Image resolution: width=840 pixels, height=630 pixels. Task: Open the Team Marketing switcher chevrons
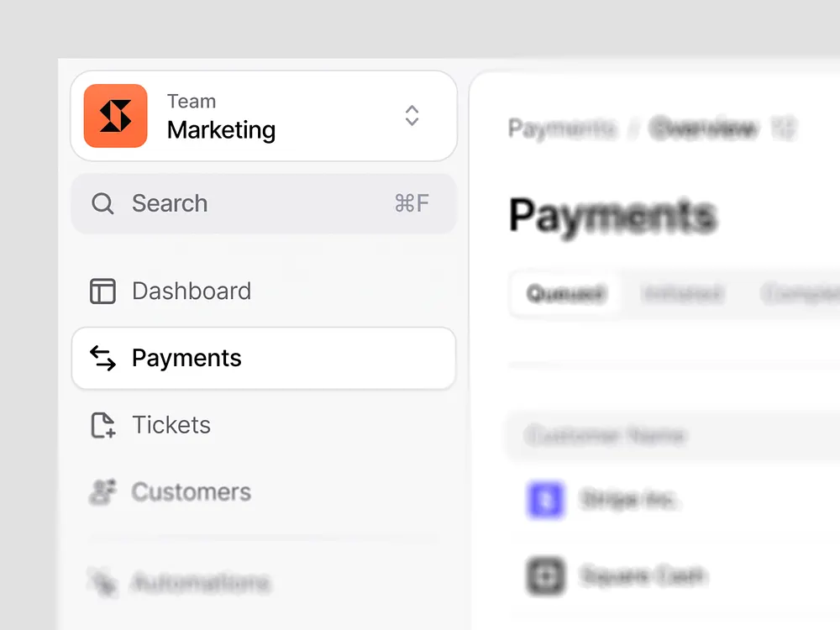click(412, 115)
